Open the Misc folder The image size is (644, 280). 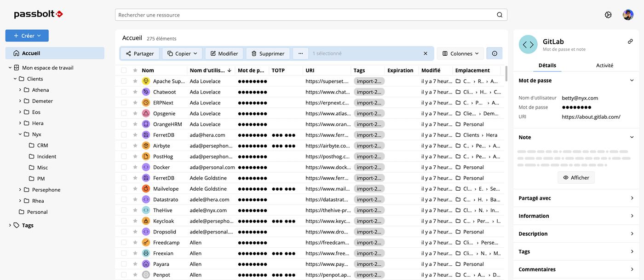click(39, 168)
